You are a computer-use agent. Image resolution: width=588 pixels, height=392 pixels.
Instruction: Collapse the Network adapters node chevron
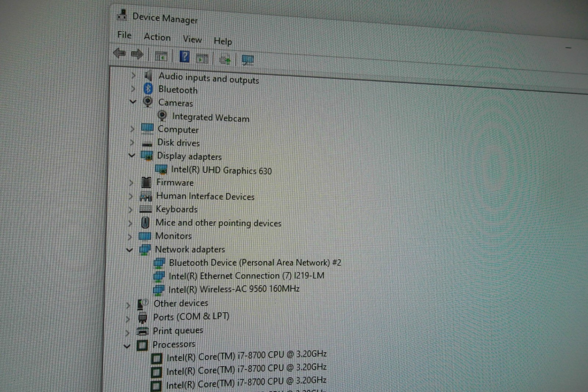point(129,250)
